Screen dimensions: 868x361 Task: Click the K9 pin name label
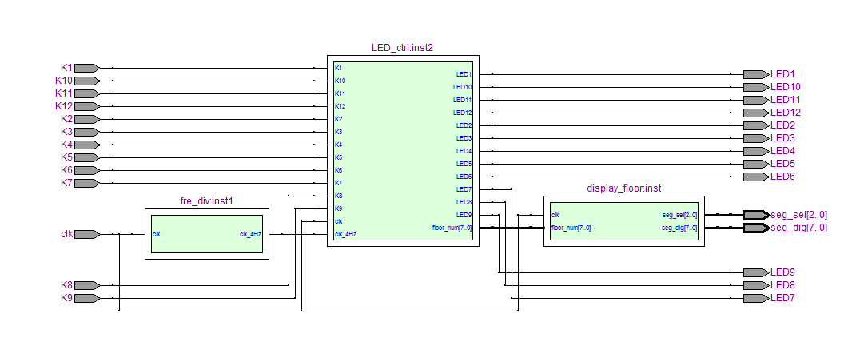tap(66, 298)
